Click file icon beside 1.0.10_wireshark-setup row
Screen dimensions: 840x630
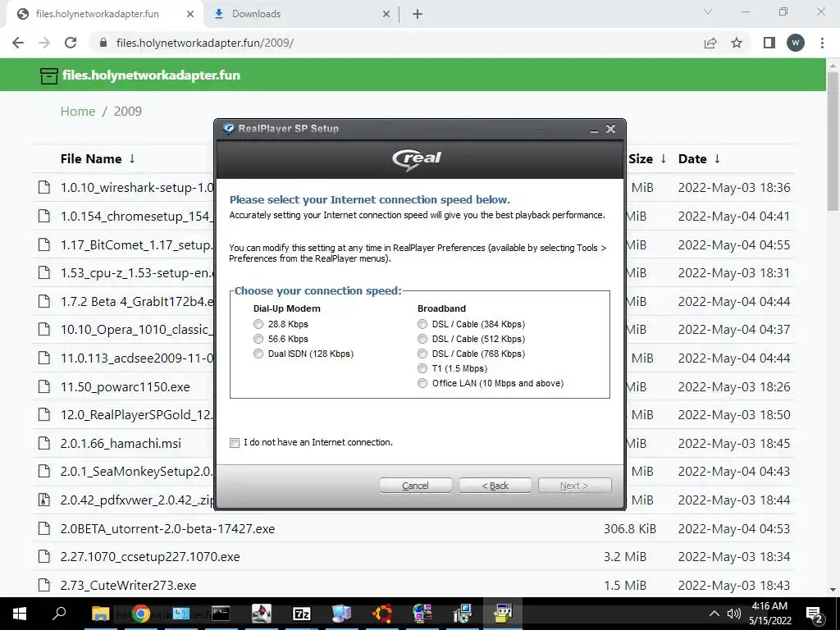click(44, 187)
